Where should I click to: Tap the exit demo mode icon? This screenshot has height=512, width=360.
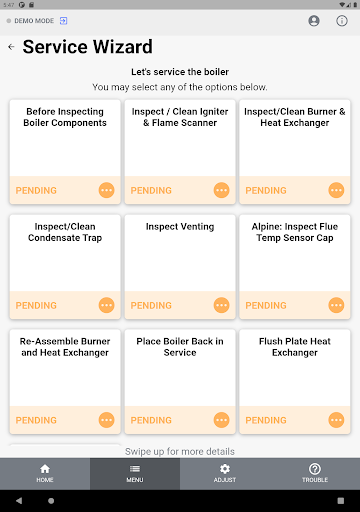tap(63, 21)
